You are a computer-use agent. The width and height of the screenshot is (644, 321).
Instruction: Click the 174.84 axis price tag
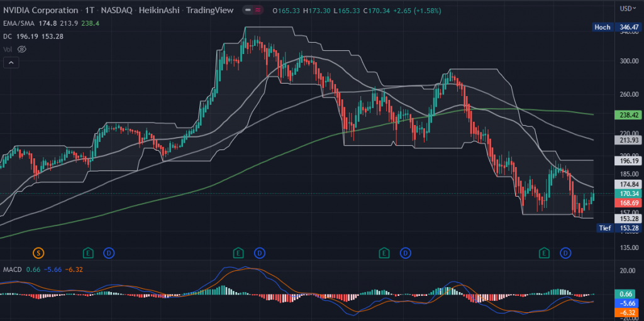628,184
